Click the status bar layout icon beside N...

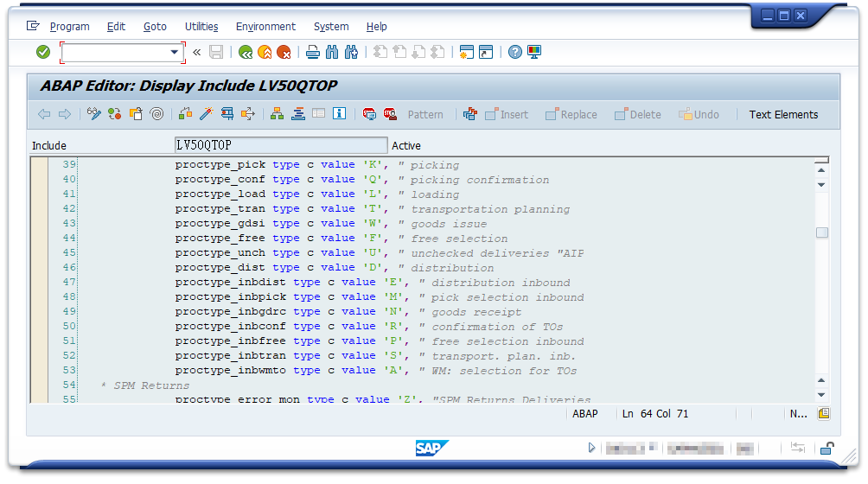click(824, 414)
